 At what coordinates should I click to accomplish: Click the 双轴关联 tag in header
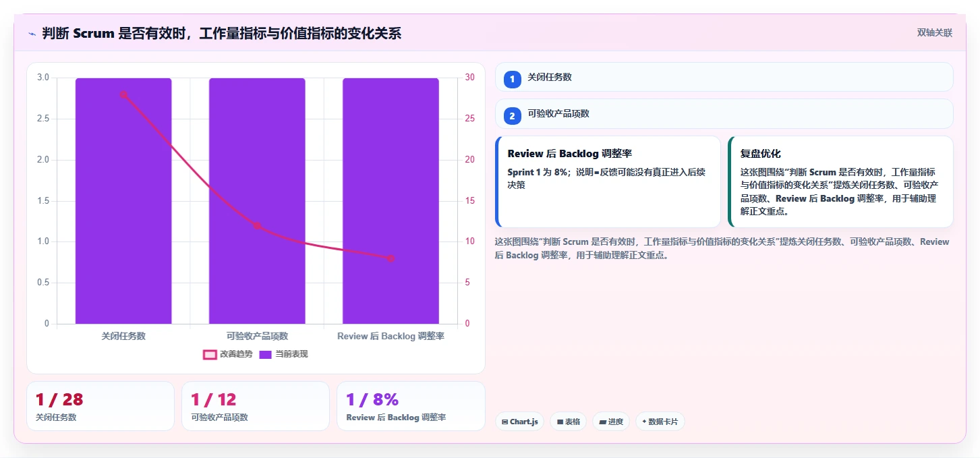[934, 33]
